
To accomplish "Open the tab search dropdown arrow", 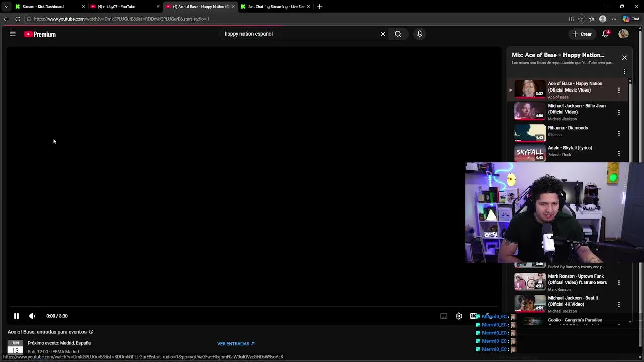I will coord(6,7).
